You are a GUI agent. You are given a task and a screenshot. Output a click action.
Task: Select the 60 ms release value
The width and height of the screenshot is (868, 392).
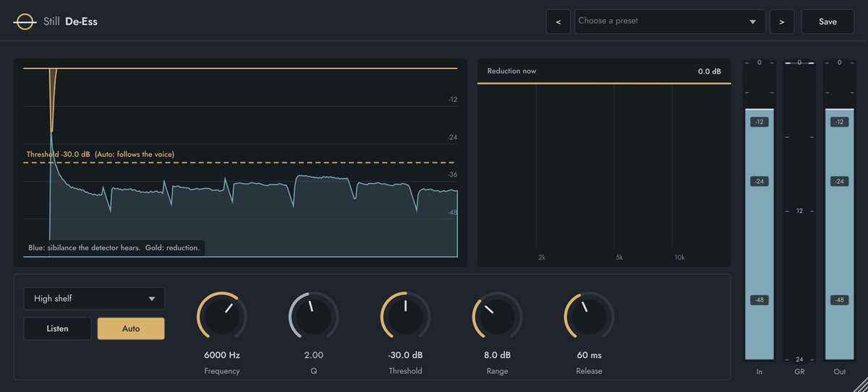tap(589, 355)
